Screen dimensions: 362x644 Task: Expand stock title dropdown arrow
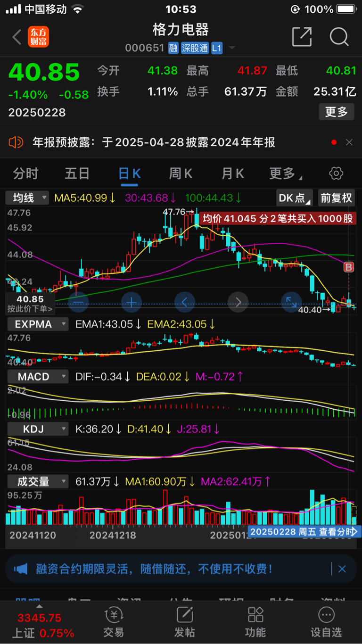click(x=231, y=49)
